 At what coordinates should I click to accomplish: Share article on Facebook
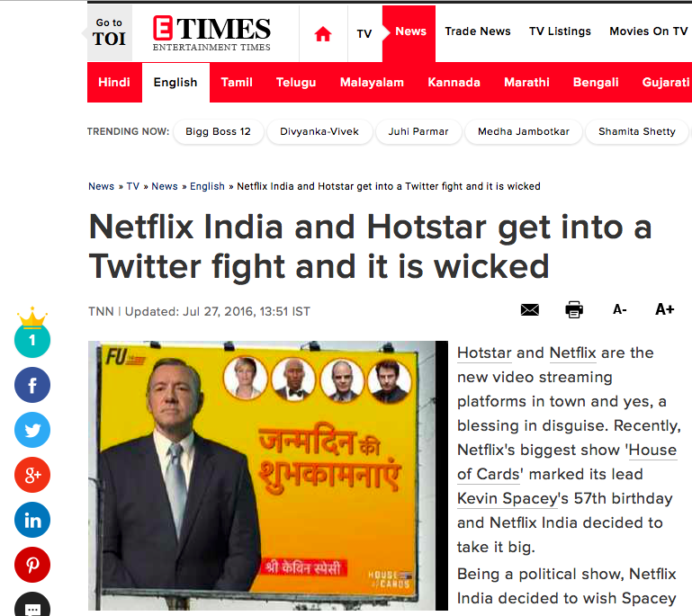click(x=32, y=385)
